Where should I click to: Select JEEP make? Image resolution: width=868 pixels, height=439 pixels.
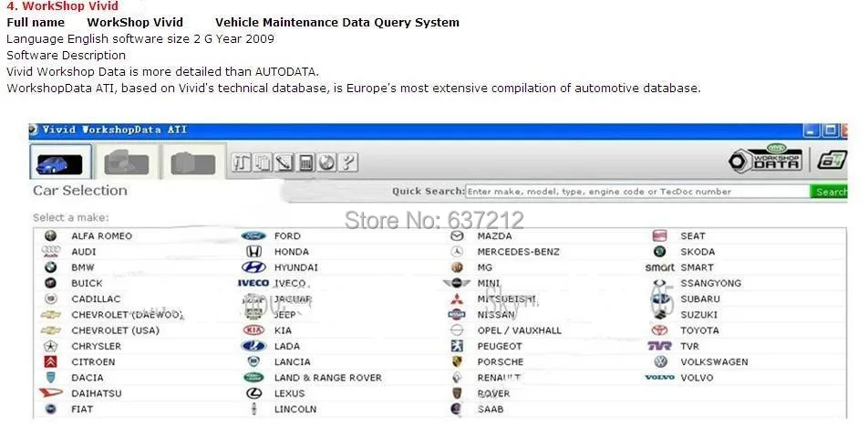(285, 314)
